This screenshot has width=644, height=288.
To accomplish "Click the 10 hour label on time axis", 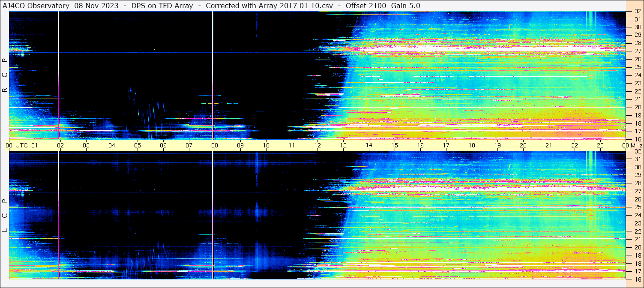I will (x=266, y=145).
